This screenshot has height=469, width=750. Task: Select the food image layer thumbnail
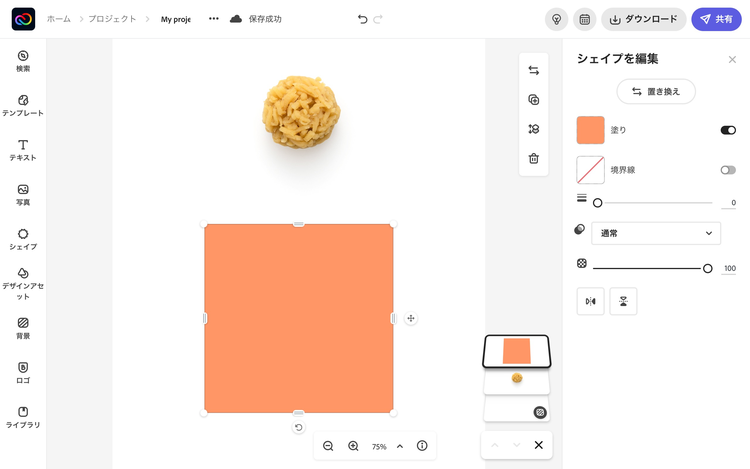[517, 382]
